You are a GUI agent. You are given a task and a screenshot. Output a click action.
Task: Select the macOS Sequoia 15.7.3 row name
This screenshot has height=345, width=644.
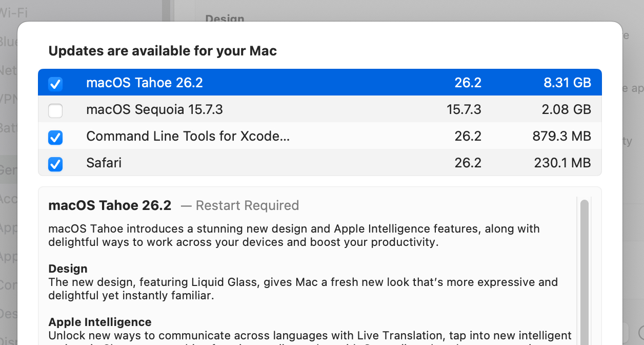(x=154, y=109)
